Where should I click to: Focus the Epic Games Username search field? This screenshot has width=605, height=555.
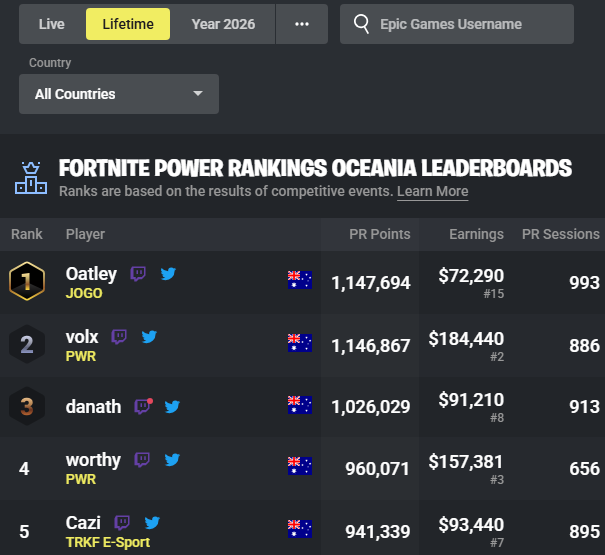click(x=457, y=24)
